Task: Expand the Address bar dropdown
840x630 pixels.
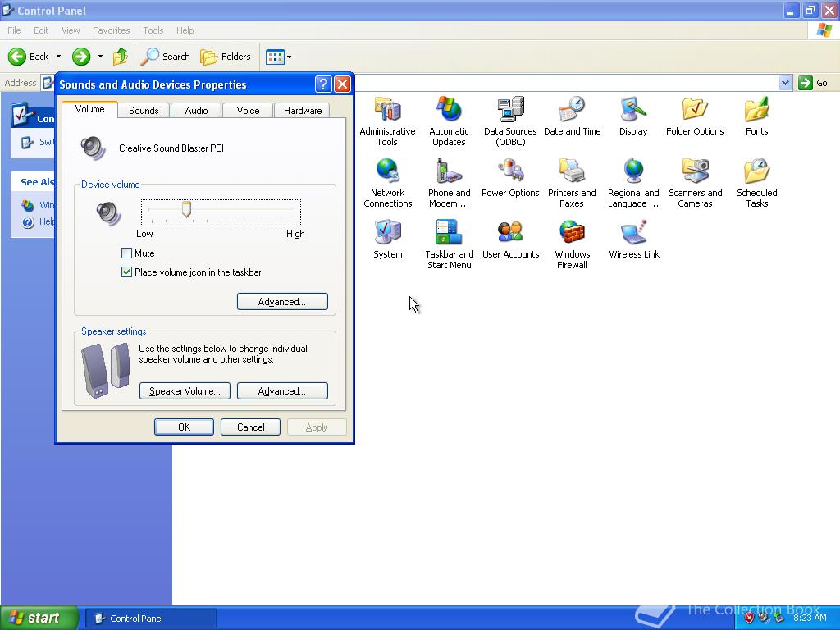Action: click(x=785, y=83)
